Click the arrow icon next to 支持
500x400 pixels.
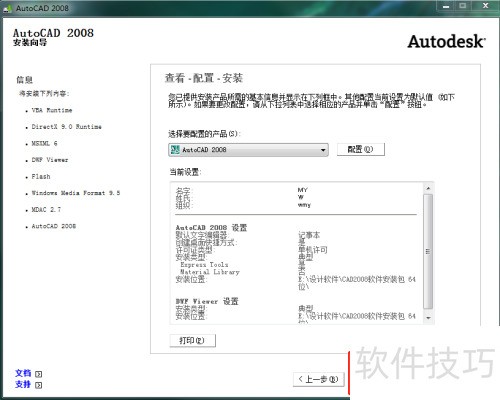[x=39, y=385]
